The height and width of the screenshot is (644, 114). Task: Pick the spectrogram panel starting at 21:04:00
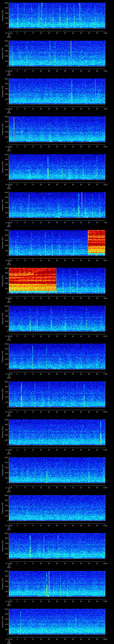tap(57, 129)
